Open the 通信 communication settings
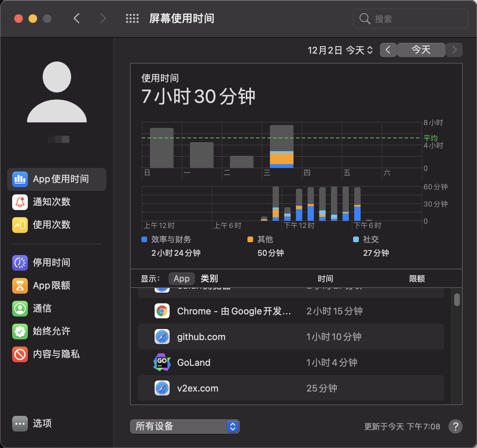 (x=42, y=308)
